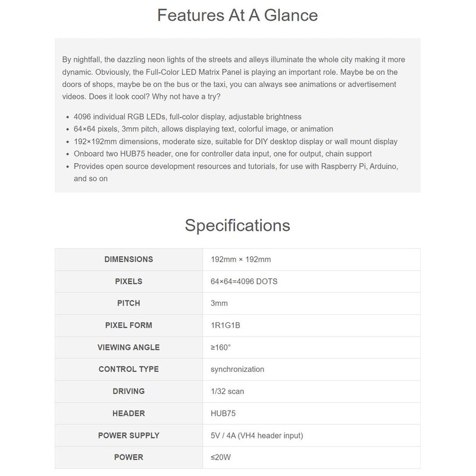Screen dimensions: 476x476
Task: Click the PIXEL FORM row label
Action: pyautogui.click(x=129, y=325)
